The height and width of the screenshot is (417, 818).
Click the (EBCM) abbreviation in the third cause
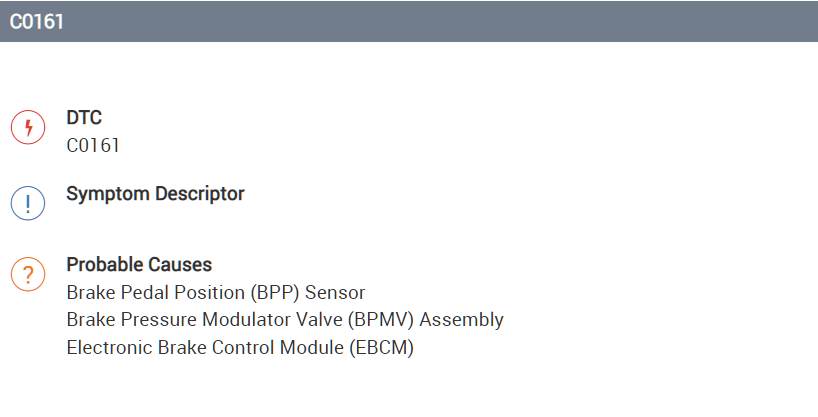[x=381, y=347]
